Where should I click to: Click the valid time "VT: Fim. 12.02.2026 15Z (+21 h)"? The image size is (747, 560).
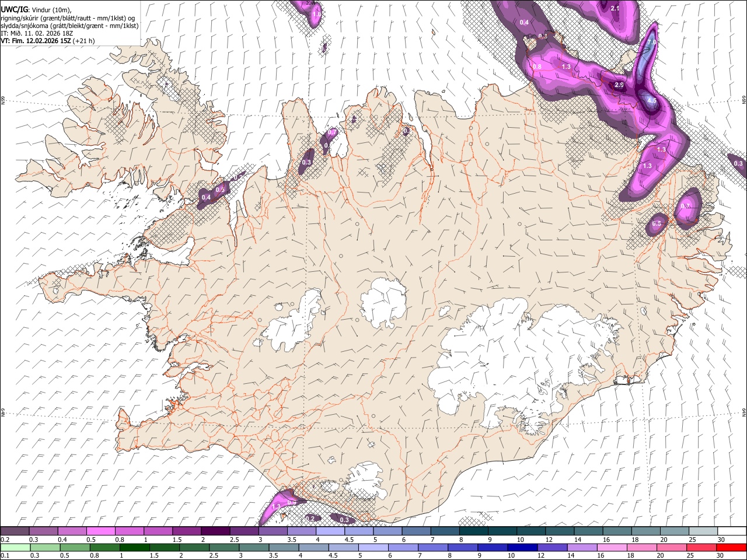[47, 41]
